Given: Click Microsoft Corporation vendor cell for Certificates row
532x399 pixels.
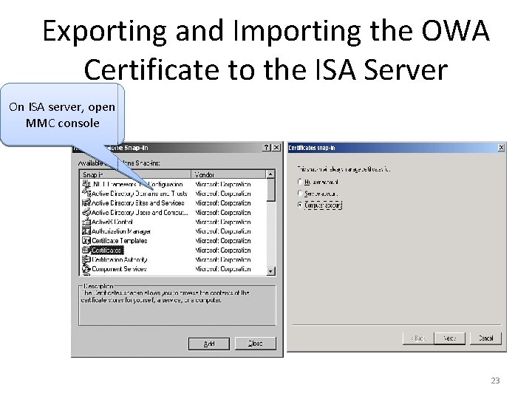Looking at the screenshot, I should point(223,250).
